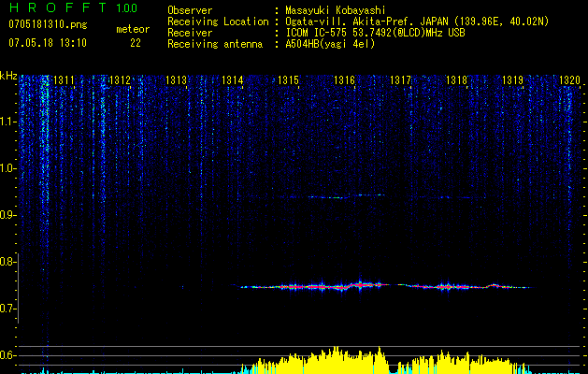Image resolution: width=588 pixels, height=374 pixels.
Task: Click the 1315 time marker
Action: coord(289,81)
